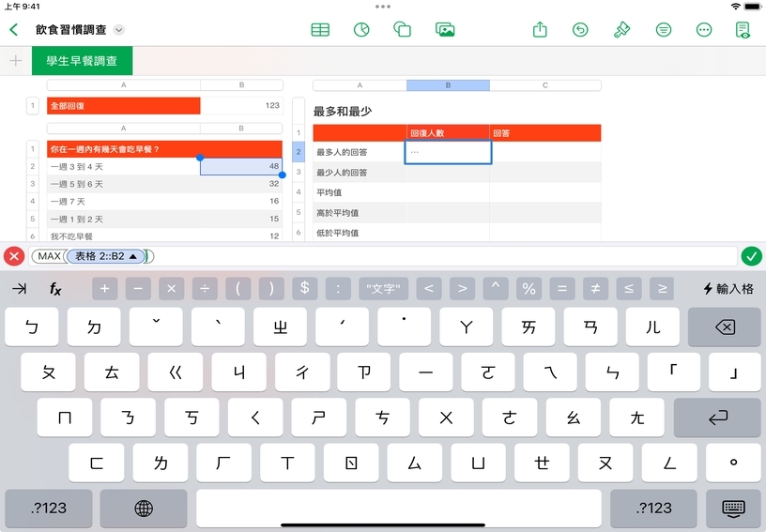
Task: Expand the document title dropdown arrow
Action: pos(119,30)
